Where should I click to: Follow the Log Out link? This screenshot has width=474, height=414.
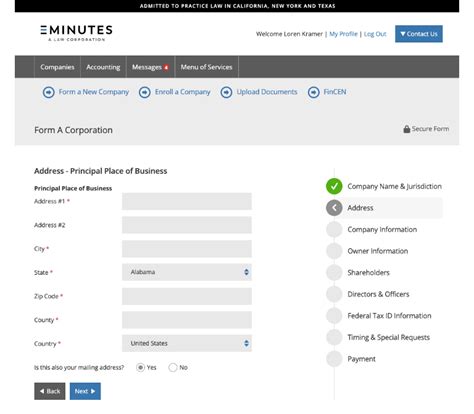pos(375,34)
